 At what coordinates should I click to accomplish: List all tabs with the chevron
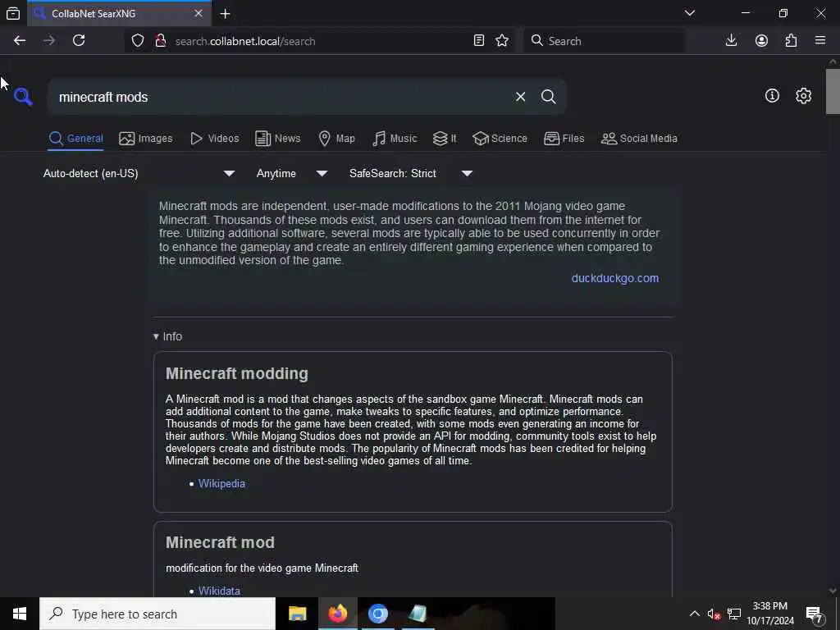click(689, 13)
